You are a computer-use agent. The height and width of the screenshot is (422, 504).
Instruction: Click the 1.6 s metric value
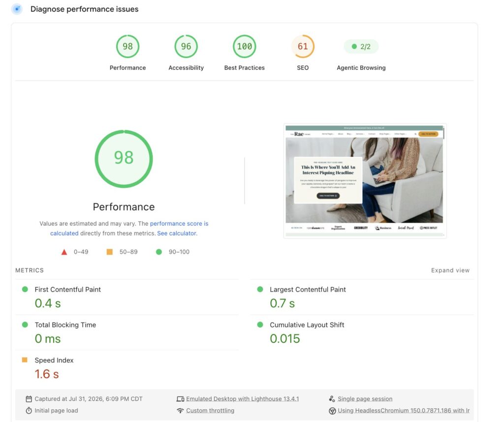pos(47,374)
